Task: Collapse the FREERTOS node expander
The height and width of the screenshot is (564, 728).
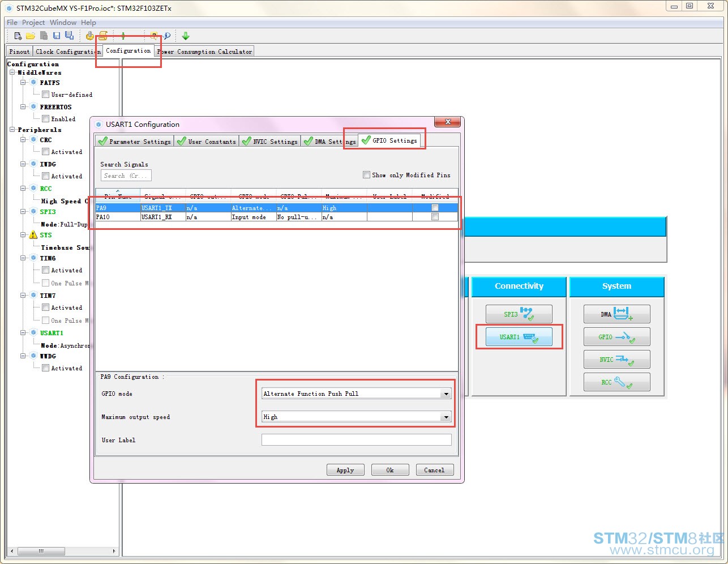Action: click(23, 107)
